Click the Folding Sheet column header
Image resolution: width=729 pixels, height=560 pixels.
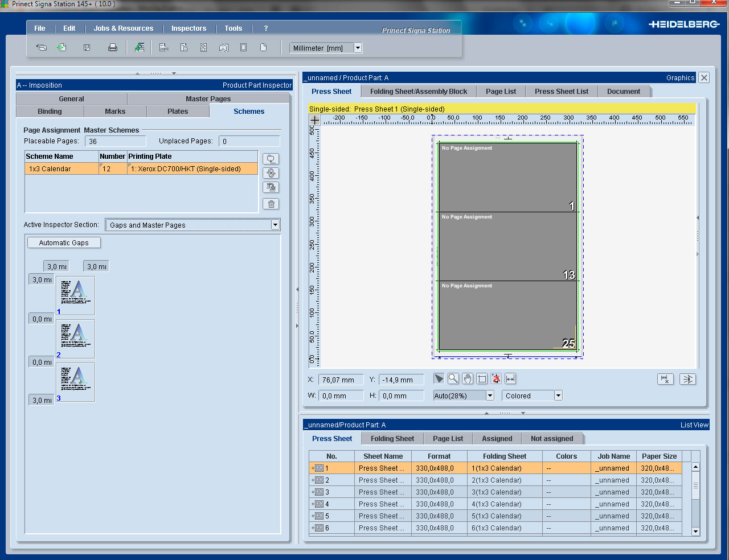click(505, 456)
